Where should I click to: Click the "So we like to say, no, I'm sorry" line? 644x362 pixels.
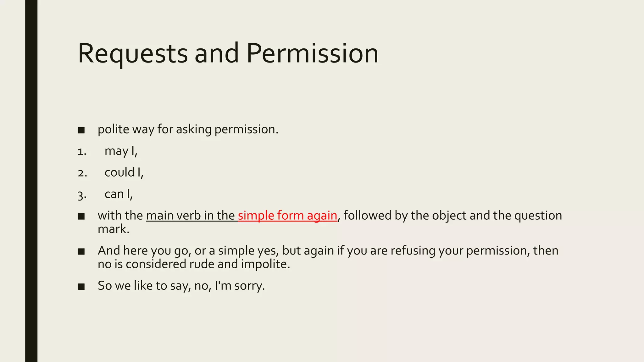[x=181, y=286]
